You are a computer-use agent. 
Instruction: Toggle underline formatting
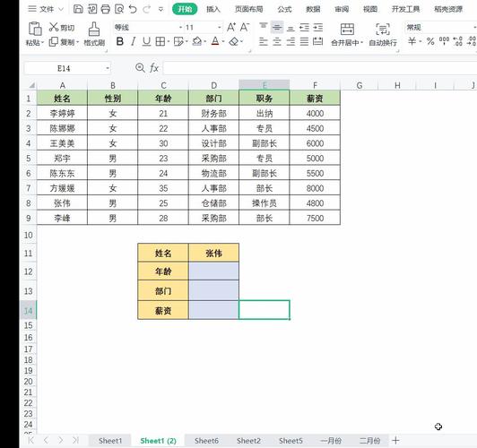[146, 41]
